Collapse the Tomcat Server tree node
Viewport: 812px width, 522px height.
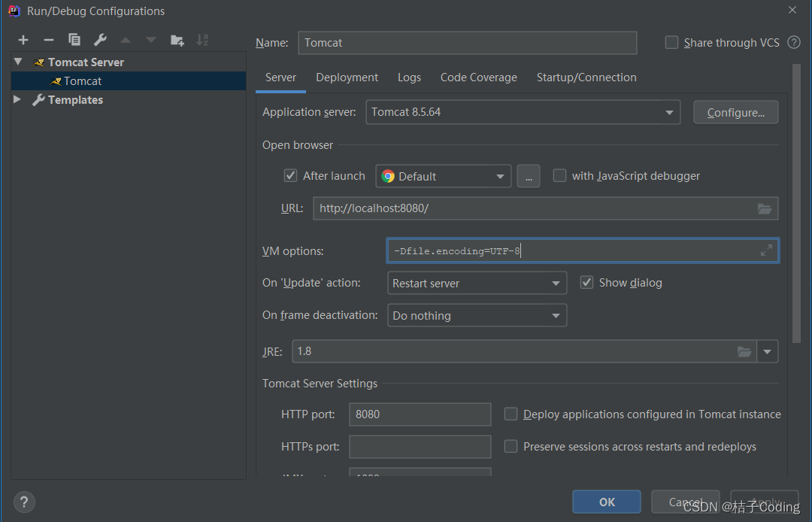click(x=18, y=62)
